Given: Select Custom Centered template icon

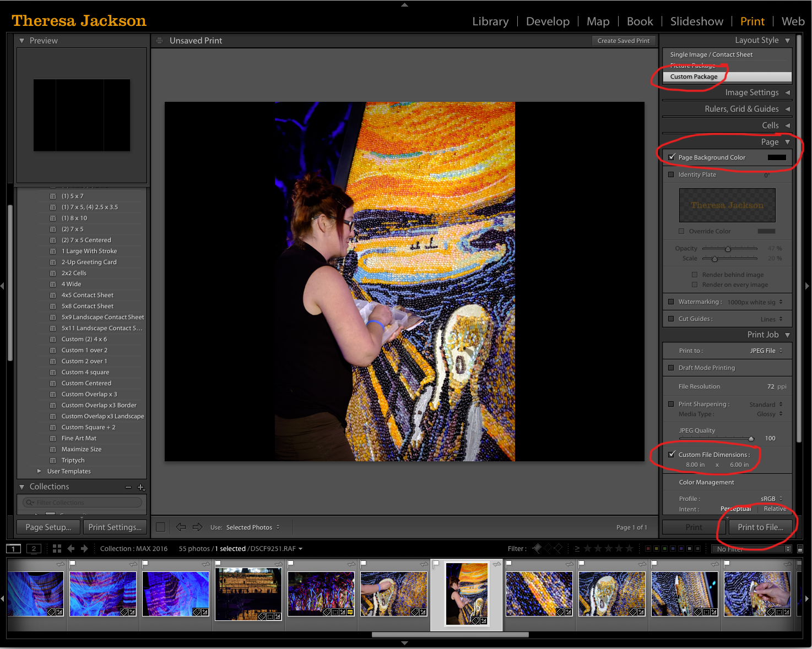Looking at the screenshot, I should 53,383.
